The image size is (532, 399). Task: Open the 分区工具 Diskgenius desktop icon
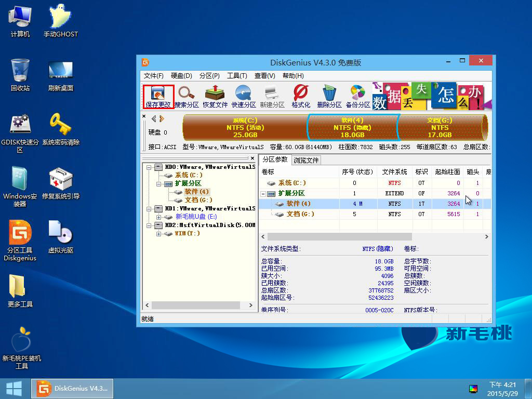click(20, 241)
